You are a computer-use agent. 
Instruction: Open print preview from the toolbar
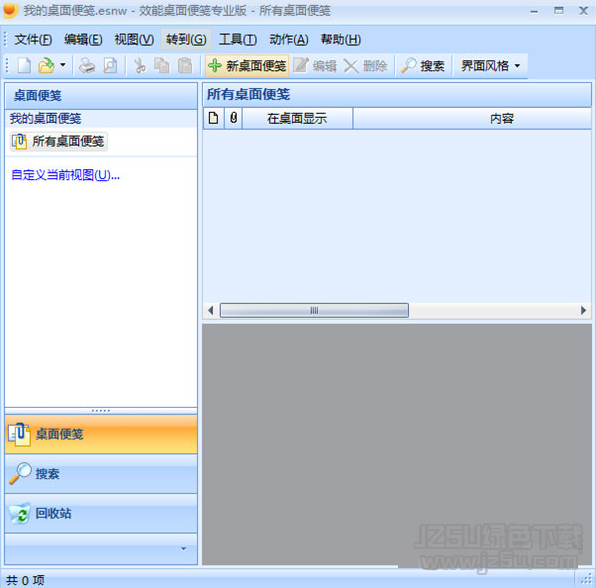click(110, 66)
